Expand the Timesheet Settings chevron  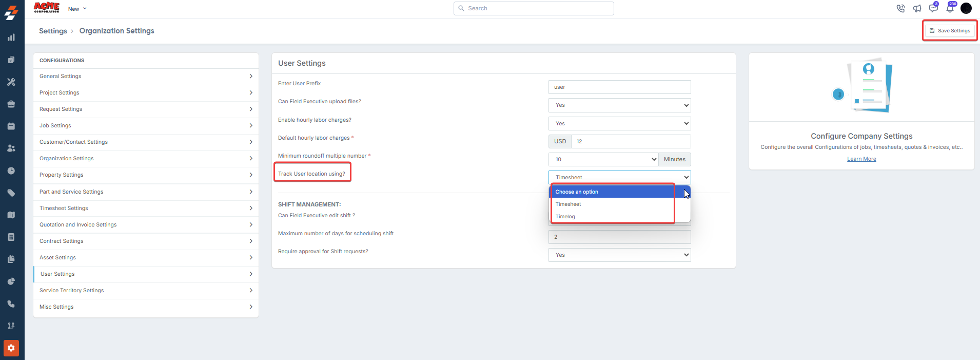251,208
